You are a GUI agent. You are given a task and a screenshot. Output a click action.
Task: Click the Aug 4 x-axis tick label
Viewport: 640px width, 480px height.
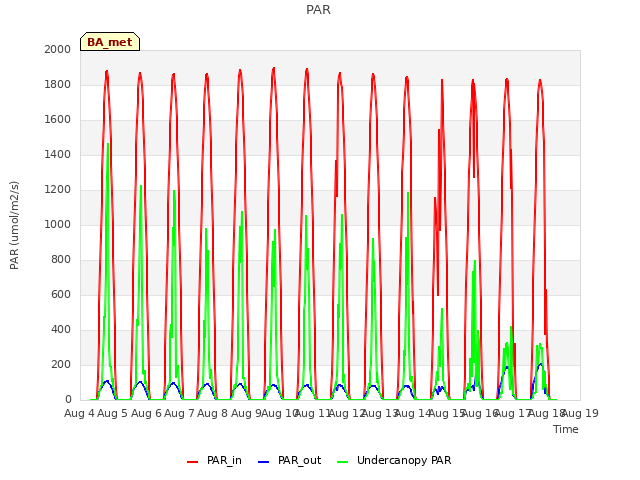(79, 413)
